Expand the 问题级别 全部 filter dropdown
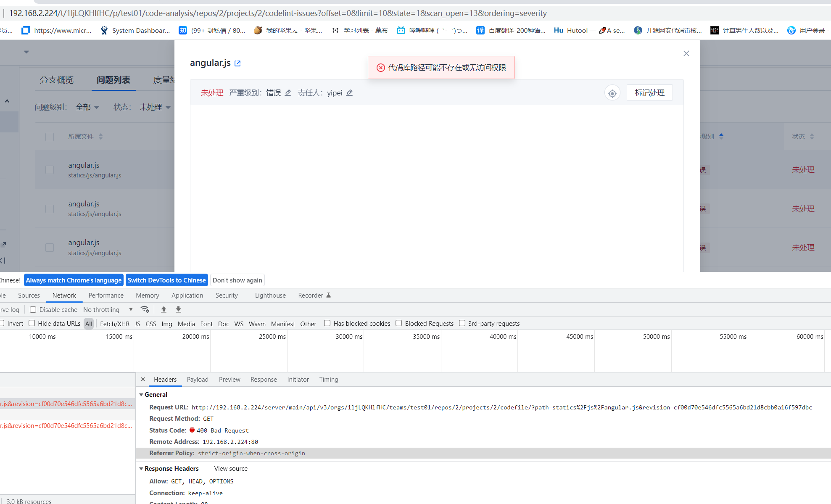The width and height of the screenshot is (831, 504). pyautogui.click(x=87, y=107)
